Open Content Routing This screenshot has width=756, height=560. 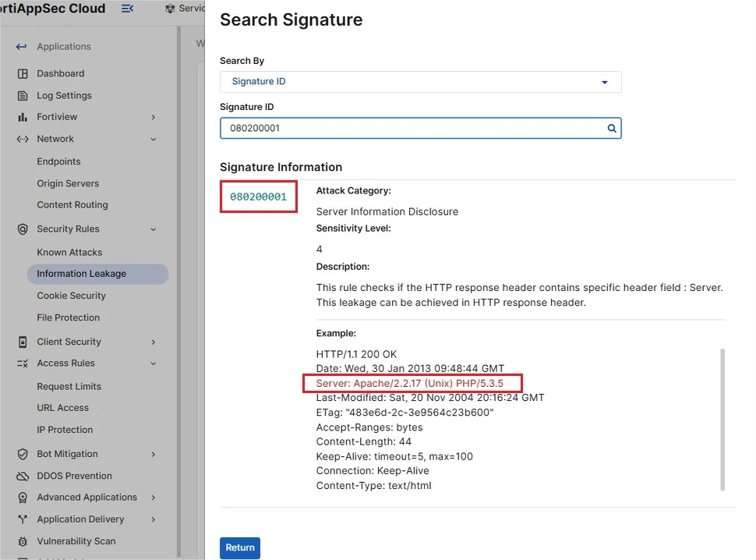72,205
